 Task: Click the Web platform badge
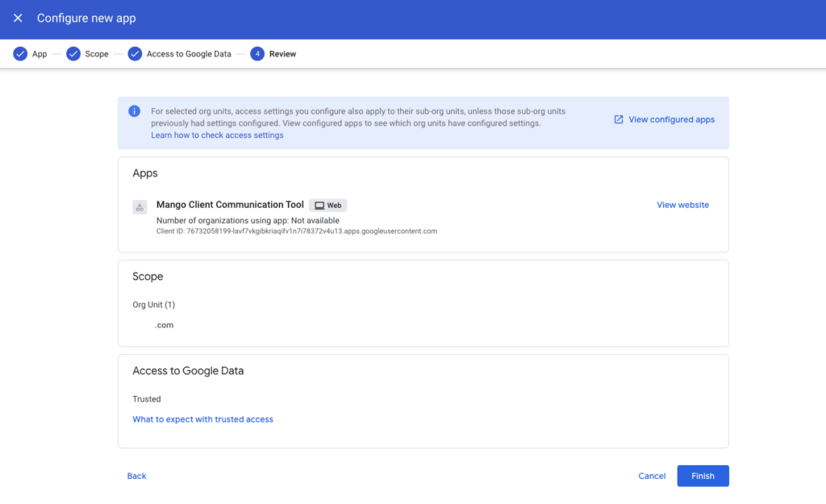(327, 206)
